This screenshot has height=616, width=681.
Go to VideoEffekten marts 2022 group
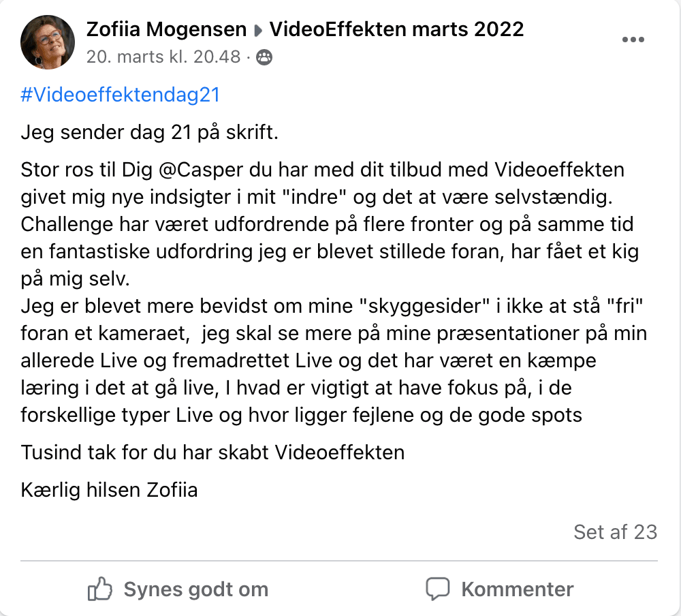(397, 29)
